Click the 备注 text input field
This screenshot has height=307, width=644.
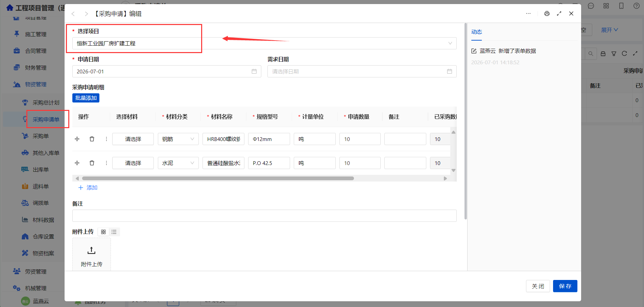[264, 216]
